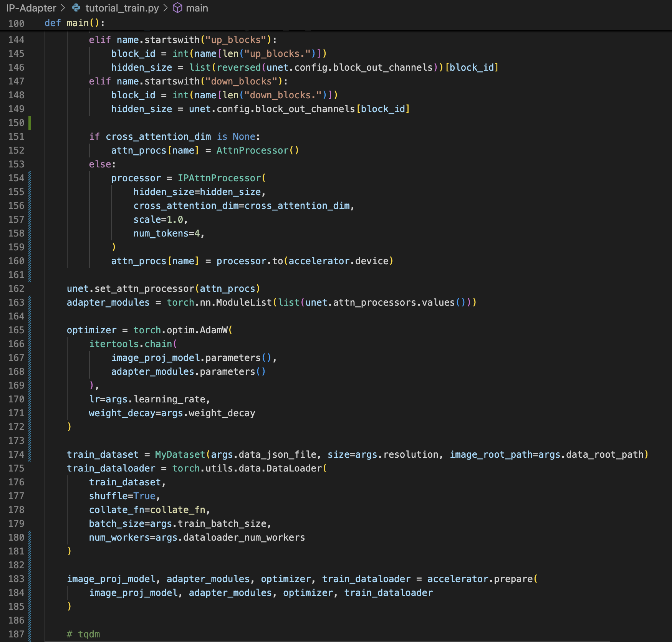Jump to sticky header 'def main():' line
672x642 pixels.
pyautogui.click(x=75, y=23)
